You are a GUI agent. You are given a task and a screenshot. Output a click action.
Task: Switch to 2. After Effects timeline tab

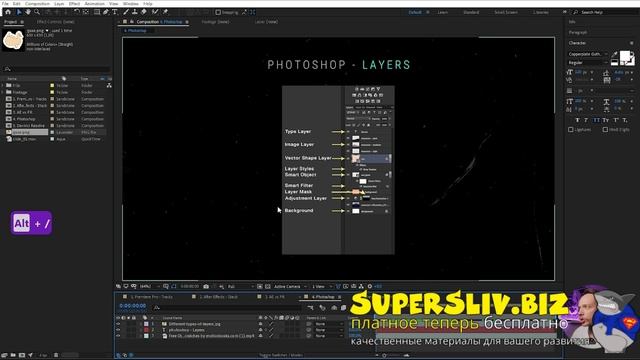pyautogui.click(x=218, y=297)
